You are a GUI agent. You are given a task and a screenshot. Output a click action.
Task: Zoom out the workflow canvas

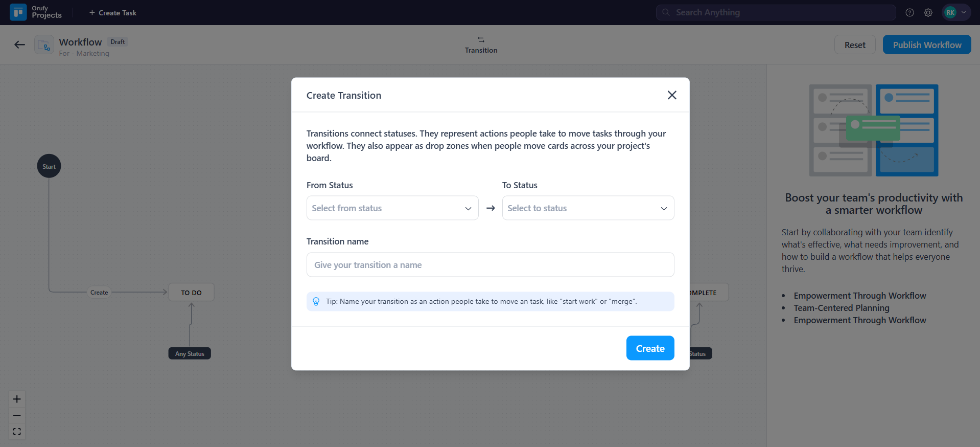pyautogui.click(x=17, y=415)
